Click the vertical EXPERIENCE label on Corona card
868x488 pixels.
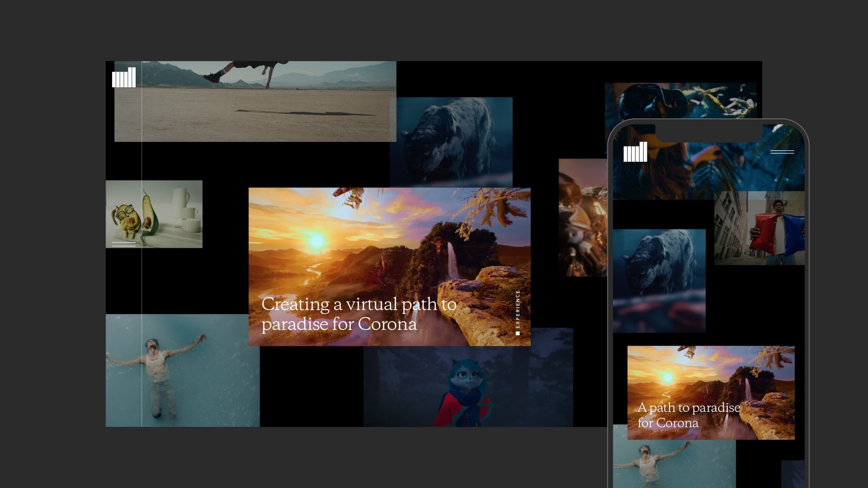(x=518, y=312)
